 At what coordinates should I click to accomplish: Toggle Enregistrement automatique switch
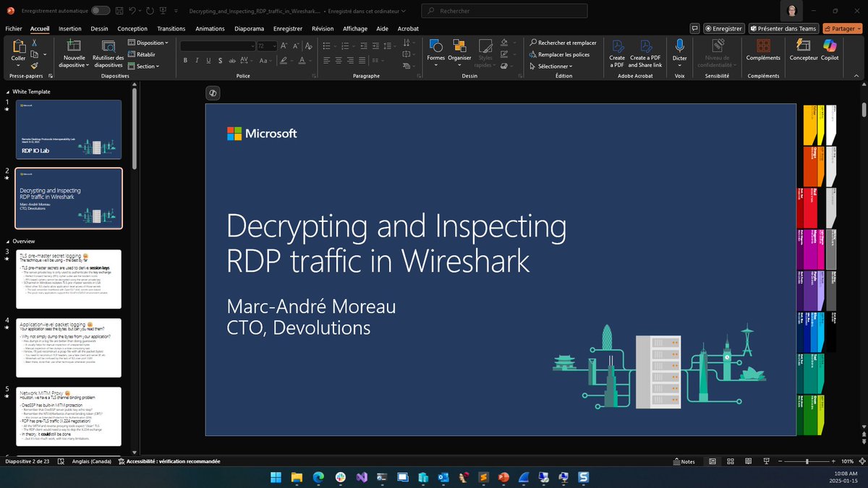101,11
